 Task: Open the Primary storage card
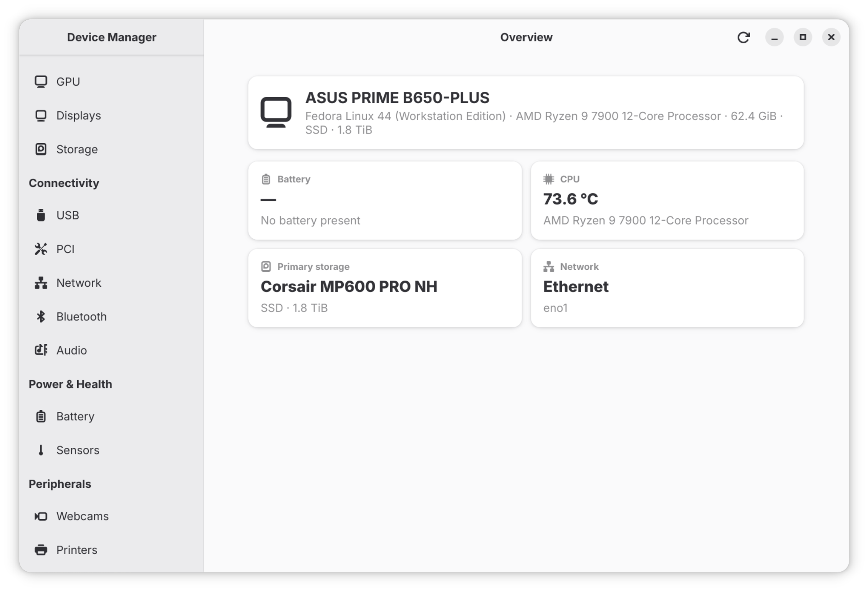click(385, 288)
